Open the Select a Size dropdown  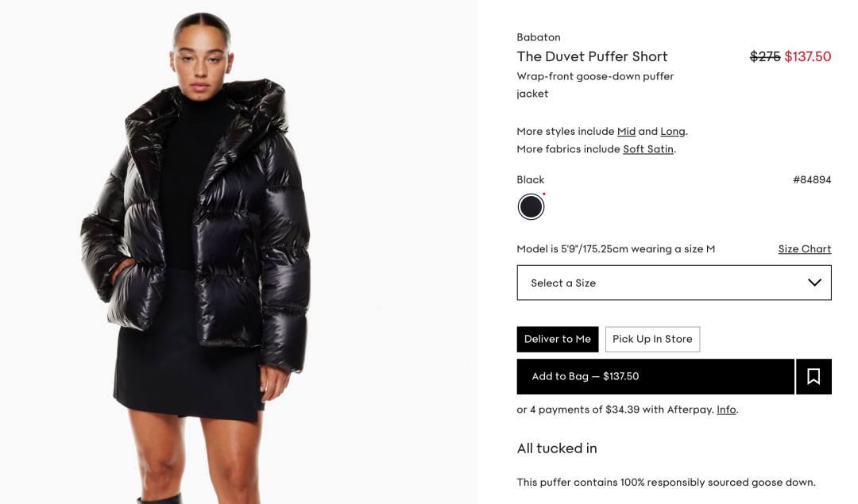[x=674, y=283]
